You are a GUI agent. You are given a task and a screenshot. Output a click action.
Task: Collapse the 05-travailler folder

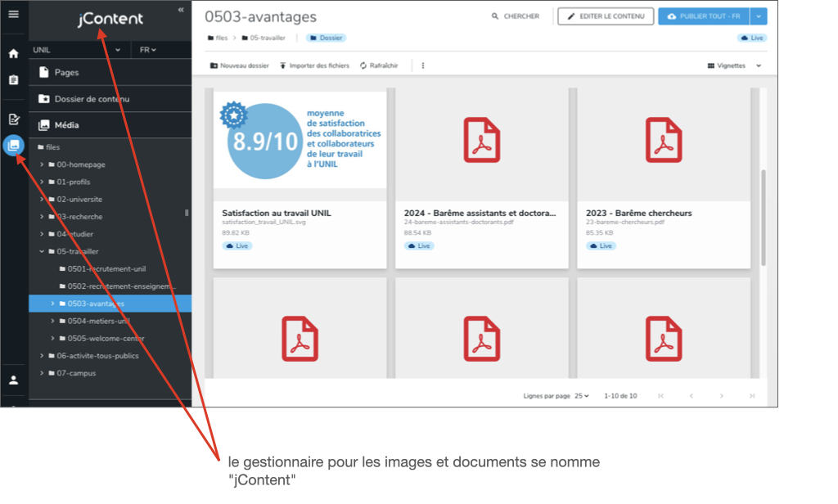point(42,251)
